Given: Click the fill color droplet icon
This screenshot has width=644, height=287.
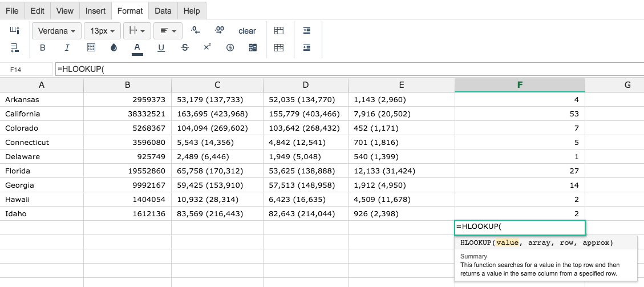Looking at the screenshot, I should (114, 47).
